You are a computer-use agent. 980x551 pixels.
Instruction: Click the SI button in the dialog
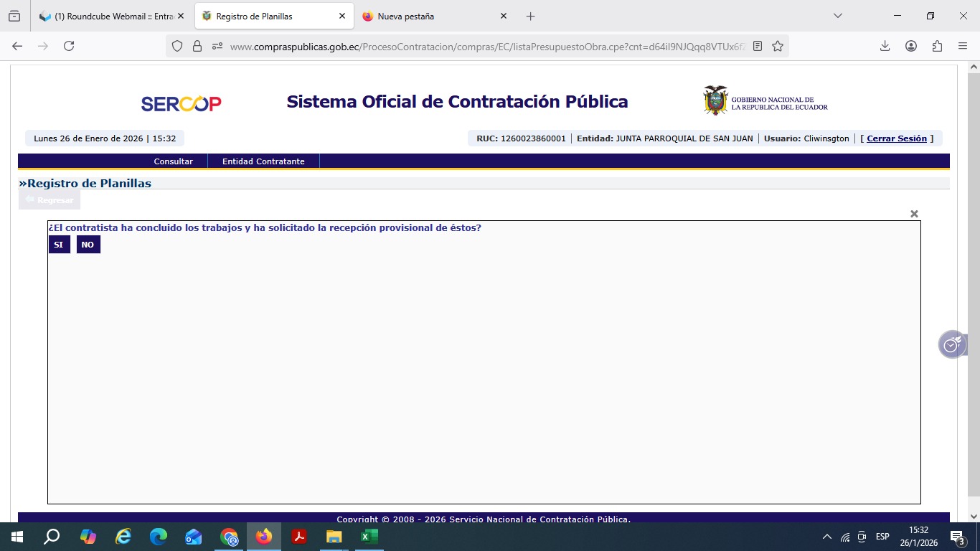pyautogui.click(x=59, y=245)
